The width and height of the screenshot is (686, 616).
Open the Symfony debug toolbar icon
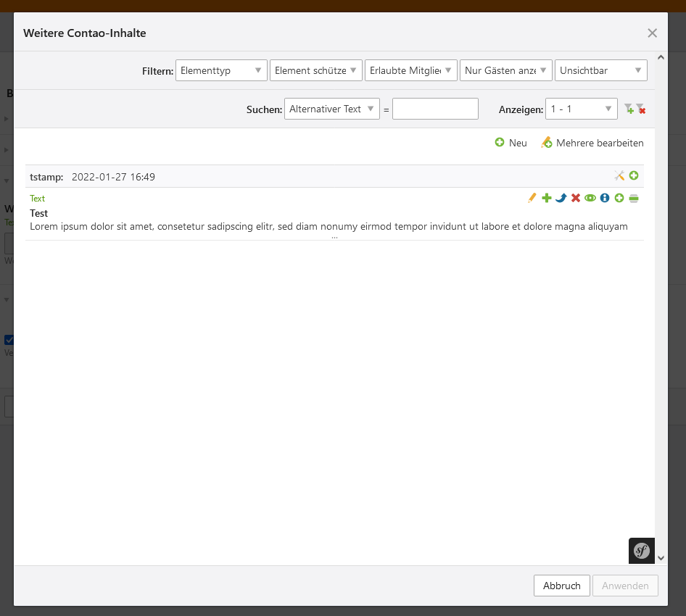pyautogui.click(x=641, y=551)
